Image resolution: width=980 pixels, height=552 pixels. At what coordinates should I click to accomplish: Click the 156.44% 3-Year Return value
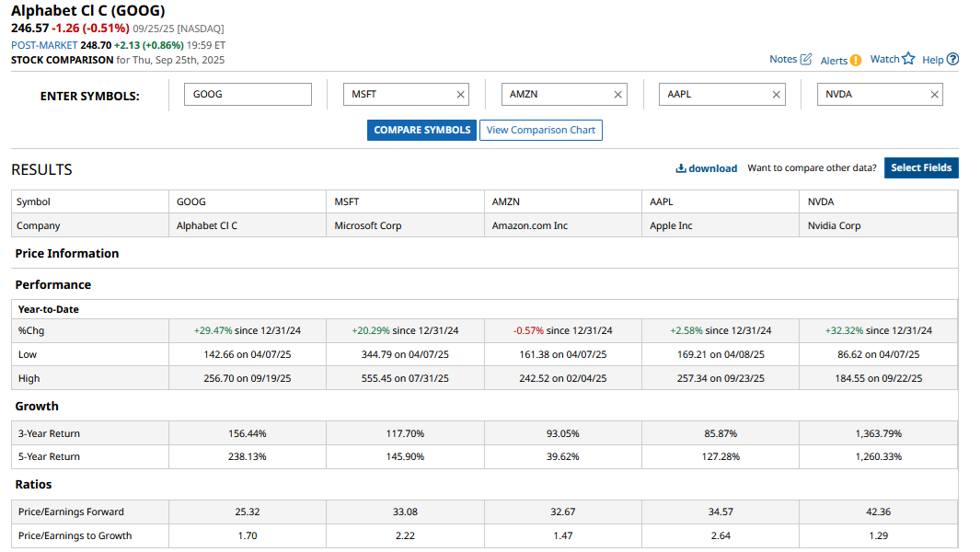tap(248, 433)
